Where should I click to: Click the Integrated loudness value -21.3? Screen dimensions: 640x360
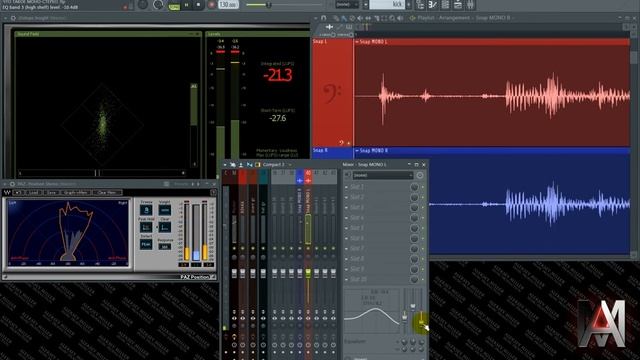(x=278, y=75)
